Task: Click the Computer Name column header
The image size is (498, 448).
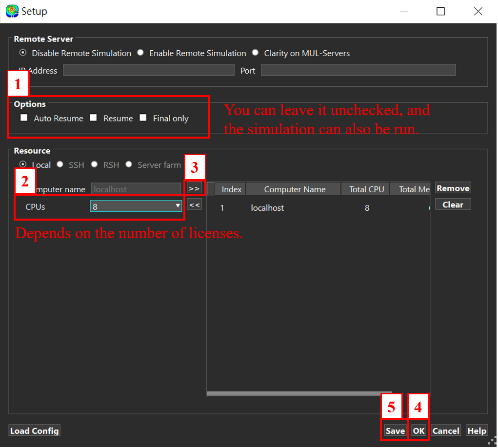Action: tap(294, 189)
